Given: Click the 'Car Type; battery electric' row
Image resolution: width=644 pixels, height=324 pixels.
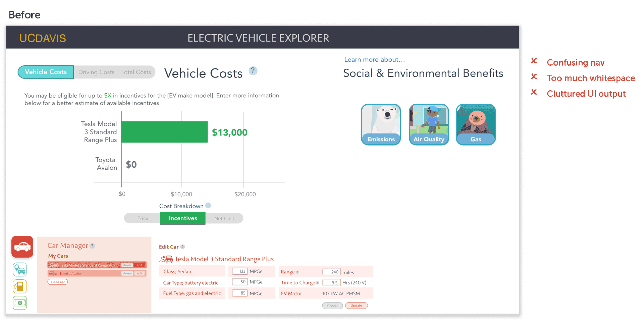Looking at the screenshot, I should (192, 282).
